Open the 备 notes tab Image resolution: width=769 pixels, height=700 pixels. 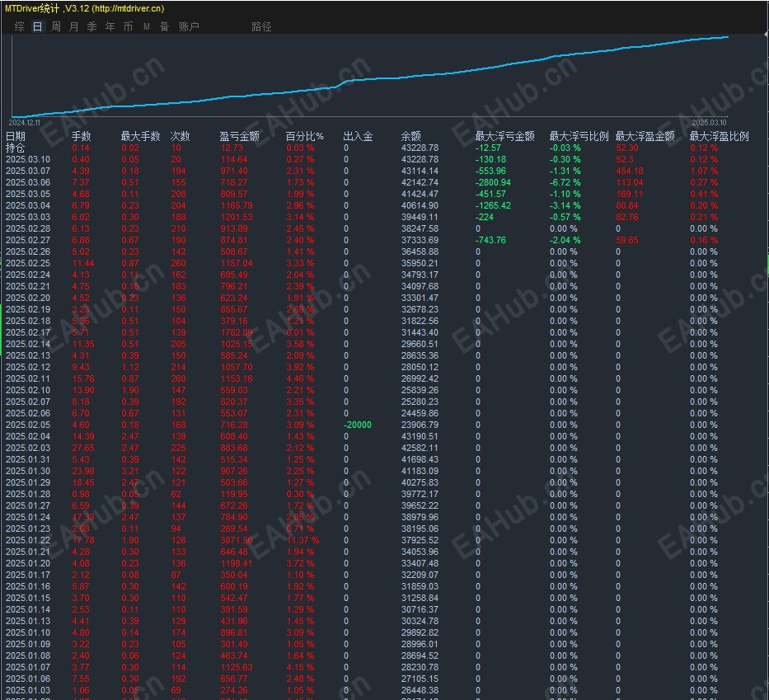(x=164, y=26)
